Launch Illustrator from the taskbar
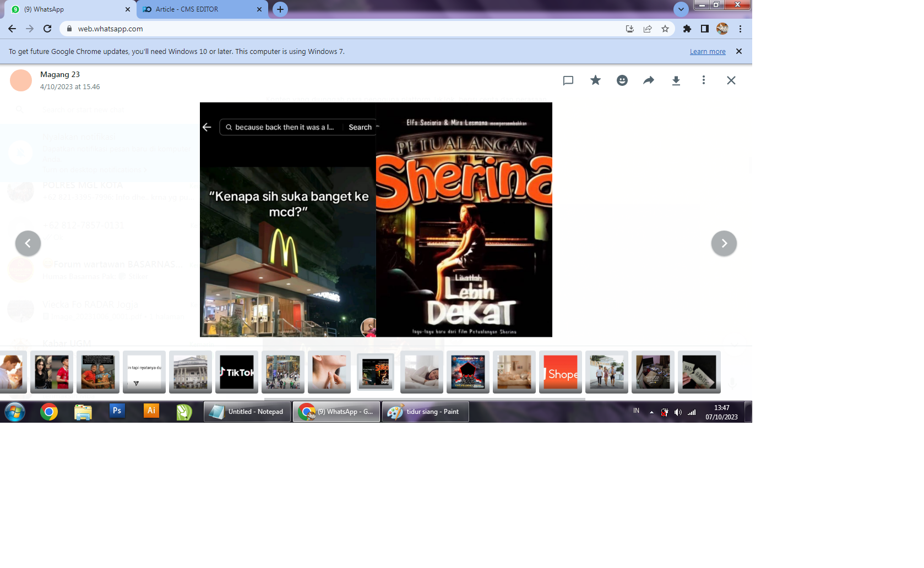 pos(151,411)
